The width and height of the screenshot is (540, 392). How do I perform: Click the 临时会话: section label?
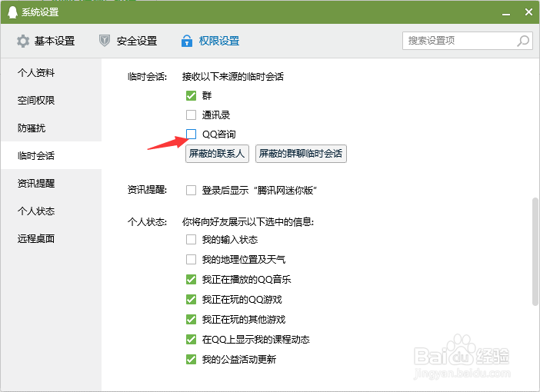tap(147, 76)
